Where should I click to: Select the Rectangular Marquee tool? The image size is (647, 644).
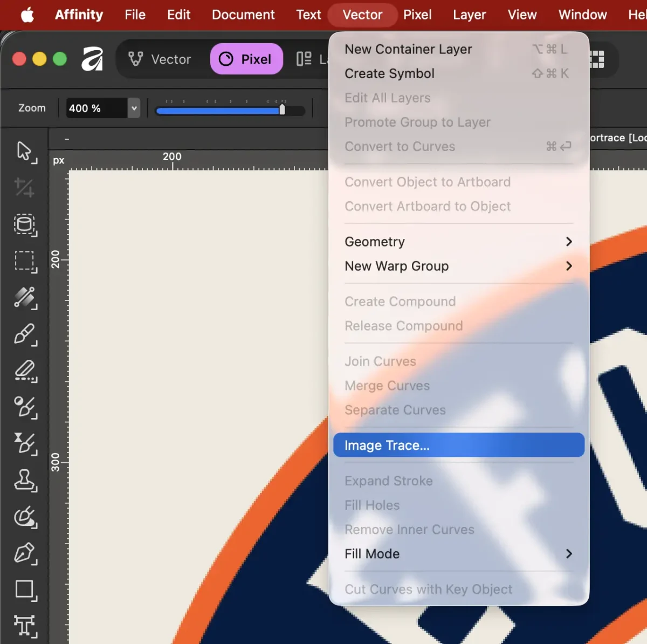click(x=25, y=262)
